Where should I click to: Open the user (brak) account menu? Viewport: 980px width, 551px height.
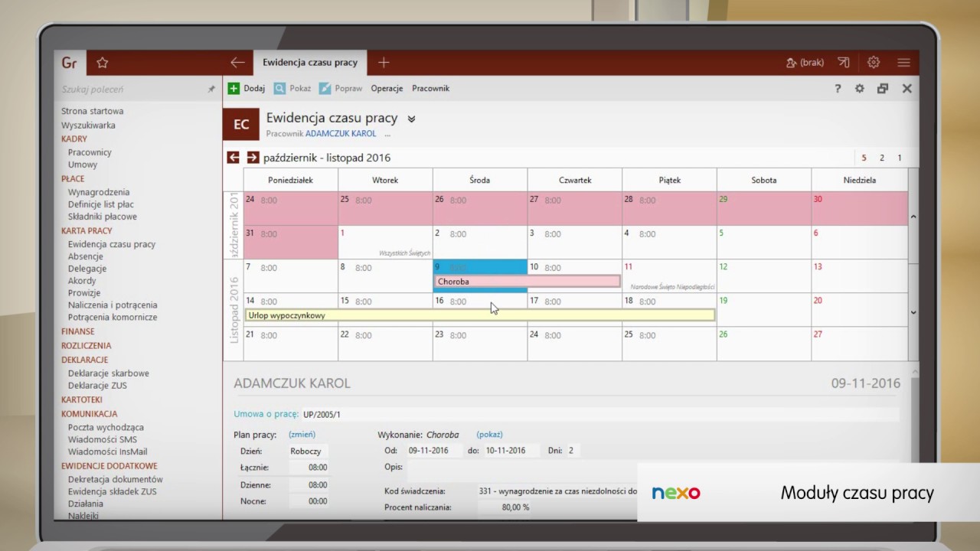tap(805, 63)
